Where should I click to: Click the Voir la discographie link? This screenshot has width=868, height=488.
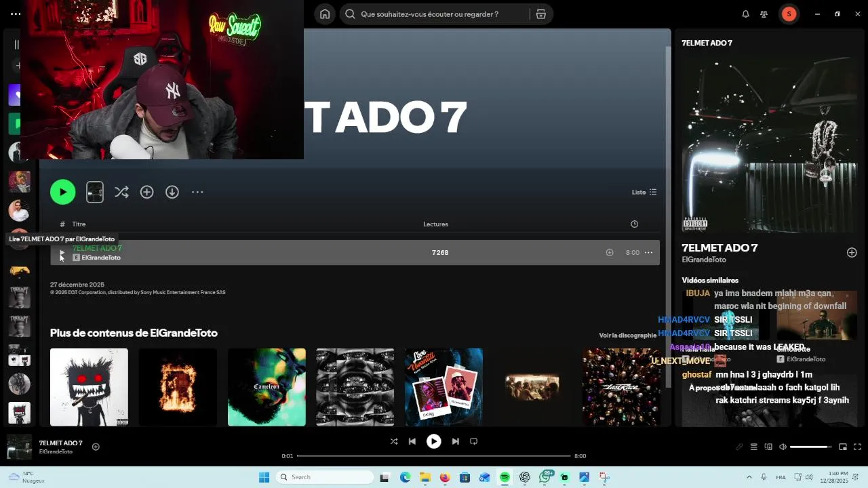click(627, 335)
